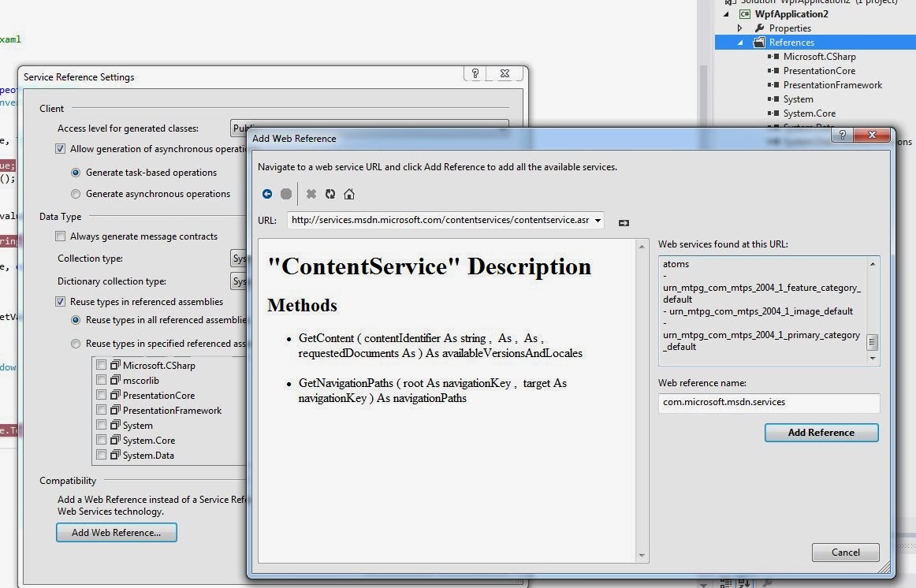Click WpfApplication2 C# project icon
916x588 pixels.
coord(745,14)
